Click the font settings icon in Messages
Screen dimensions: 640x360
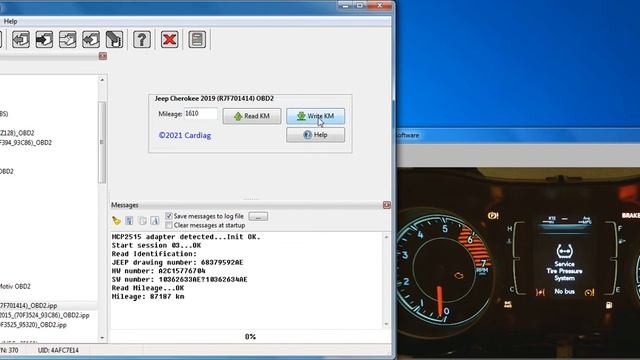tap(155, 221)
